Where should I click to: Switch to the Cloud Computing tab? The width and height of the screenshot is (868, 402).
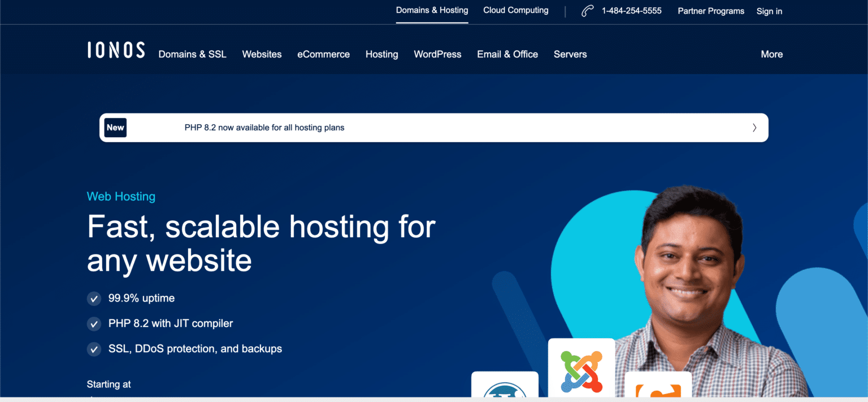pyautogui.click(x=515, y=10)
